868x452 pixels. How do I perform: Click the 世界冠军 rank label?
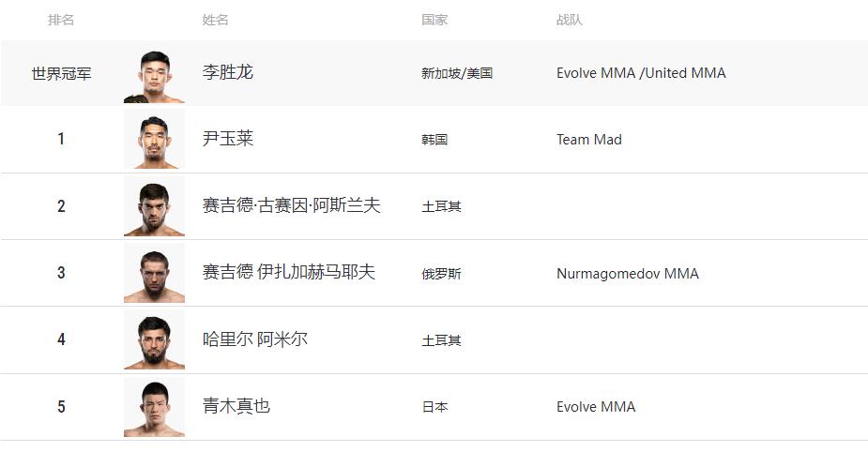(x=61, y=73)
